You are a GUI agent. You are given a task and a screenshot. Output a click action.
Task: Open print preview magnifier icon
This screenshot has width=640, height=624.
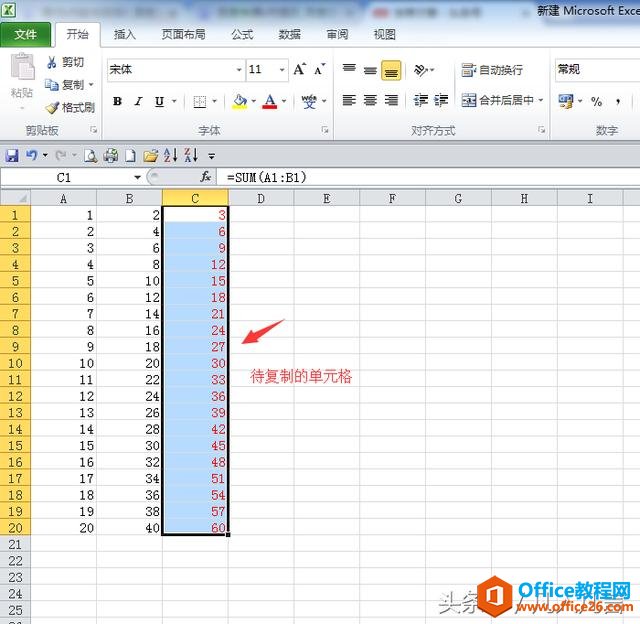click(90, 155)
